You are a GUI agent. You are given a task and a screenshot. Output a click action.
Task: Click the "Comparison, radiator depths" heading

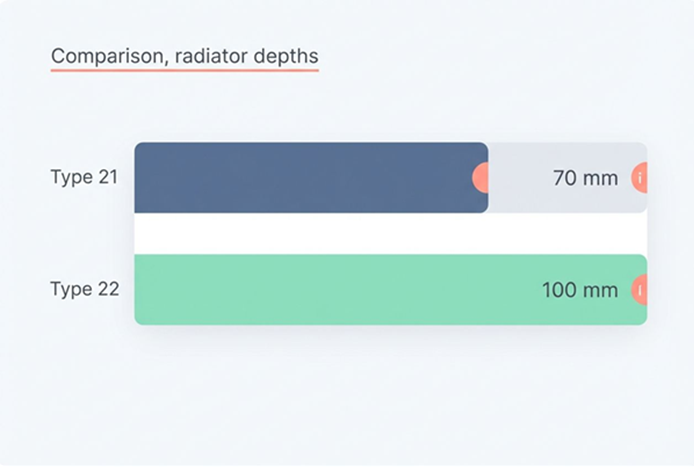pyautogui.click(x=185, y=56)
